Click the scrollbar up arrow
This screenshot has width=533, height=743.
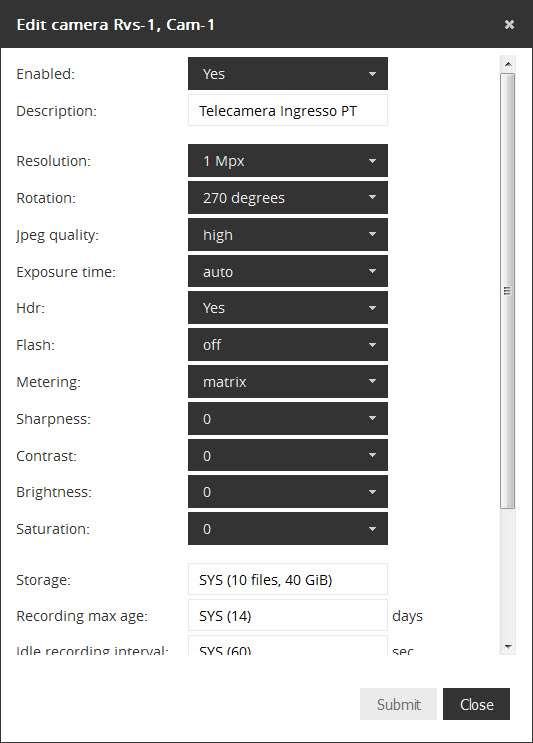pos(508,64)
